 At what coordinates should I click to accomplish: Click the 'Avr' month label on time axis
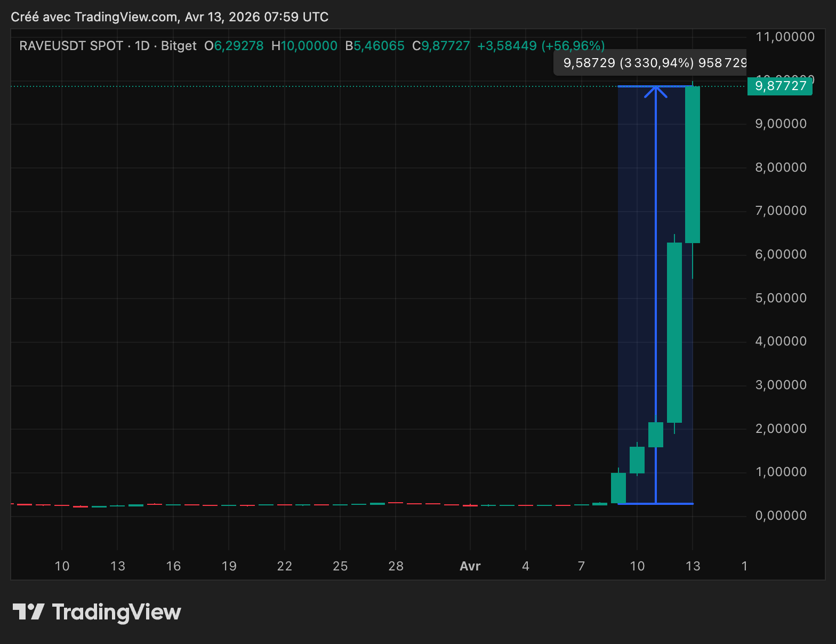(470, 566)
